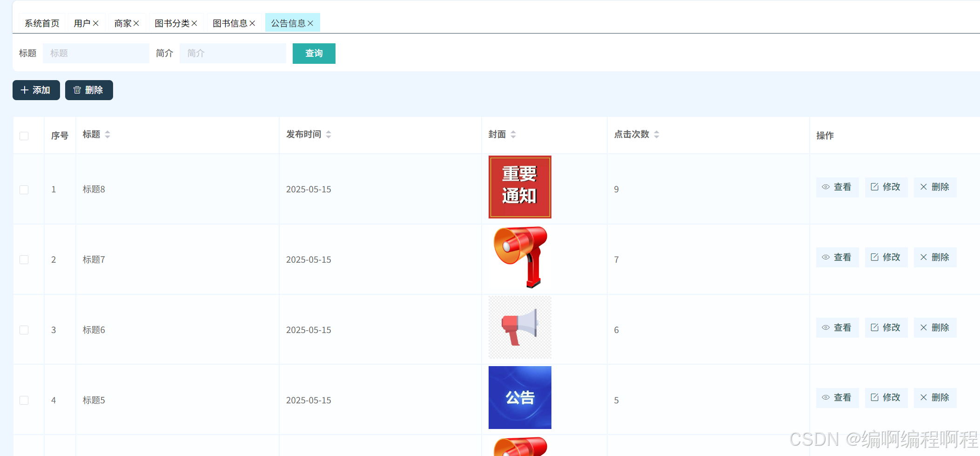This screenshot has height=456, width=980.
Task: Delete 标题8 row using 删除
Action: click(935, 187)
